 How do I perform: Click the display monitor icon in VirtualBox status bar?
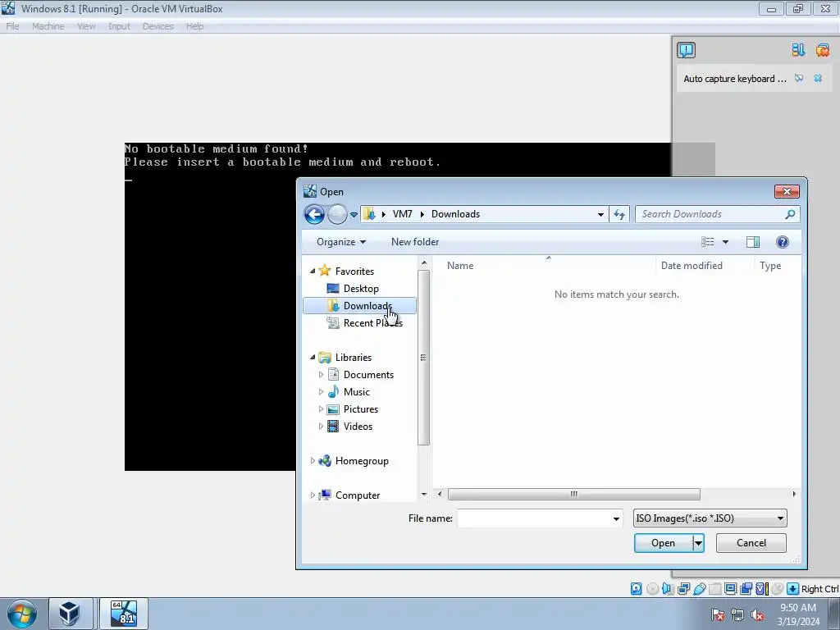(730, 589)
